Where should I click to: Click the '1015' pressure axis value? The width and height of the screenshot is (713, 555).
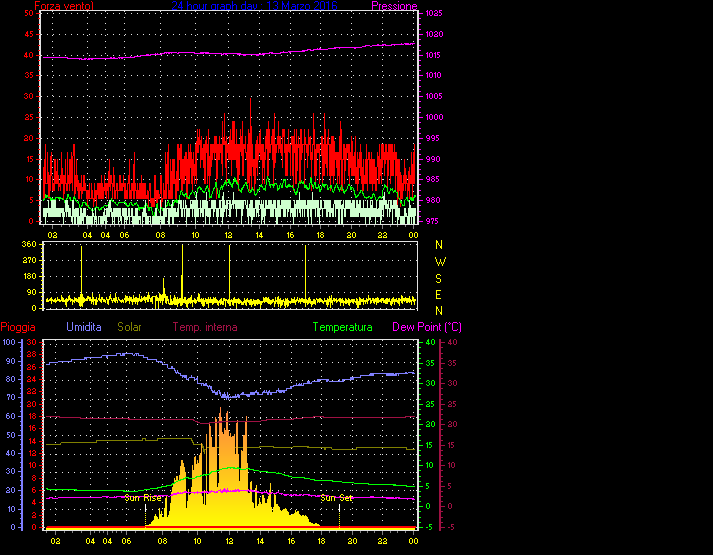pyautogui.click(x=434, y=55)
